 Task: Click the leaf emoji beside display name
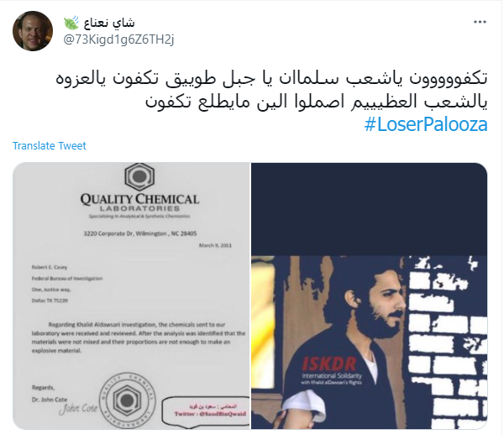pyautogui.click(x=71, y=23)
